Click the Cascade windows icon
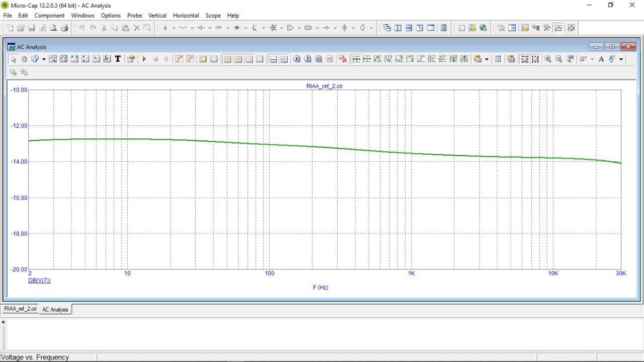Screen dimensions: 644x362 [x=387, y=28]
